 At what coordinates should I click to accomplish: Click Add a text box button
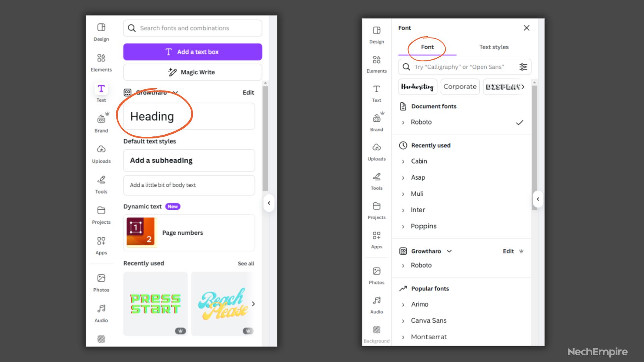coord(193,52)
